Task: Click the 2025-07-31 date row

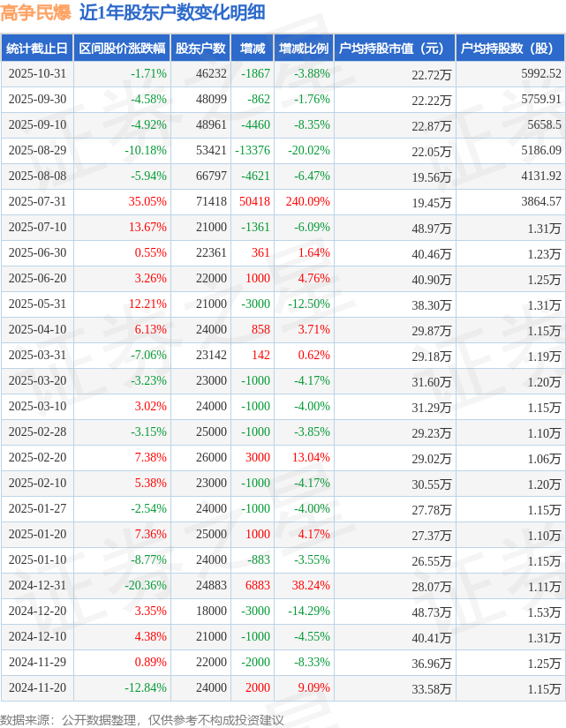Action: pyautogui.click(x=37, y=202)
